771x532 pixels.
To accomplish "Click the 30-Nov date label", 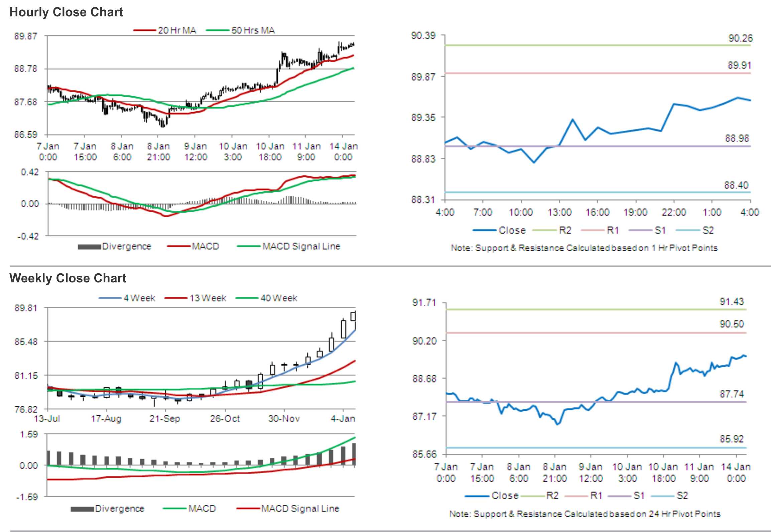I will [x=284, y=419].
